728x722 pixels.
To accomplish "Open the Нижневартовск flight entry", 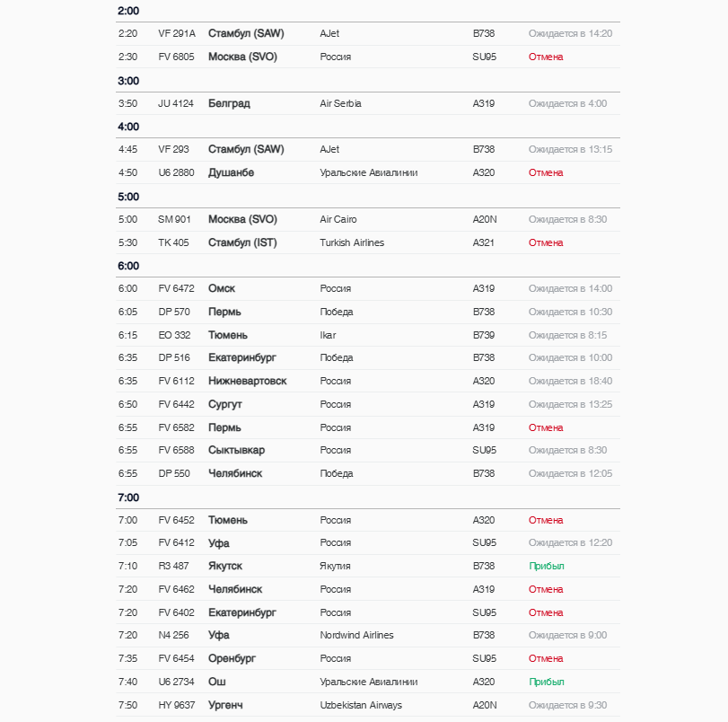I will (x=247, y=381).
